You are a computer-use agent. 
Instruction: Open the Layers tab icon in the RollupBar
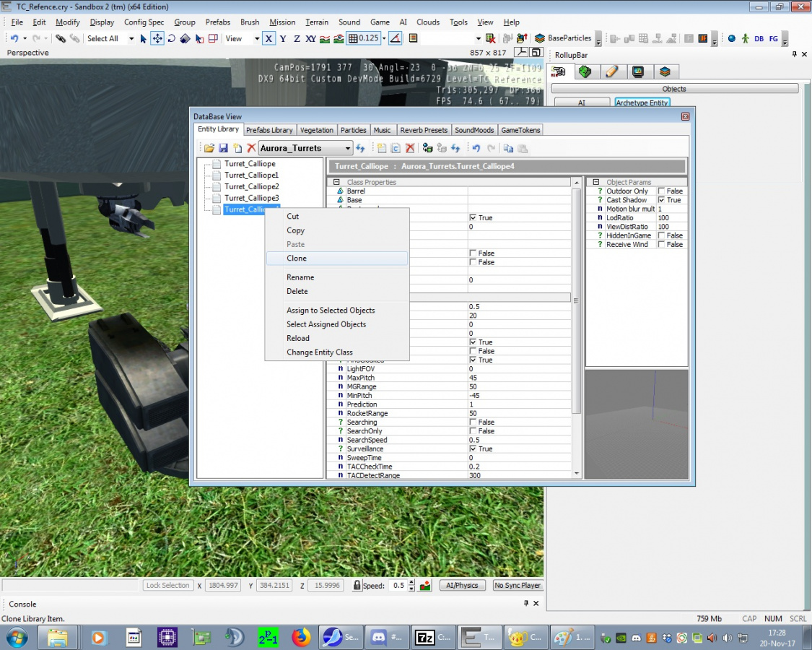tap(665, 71)
